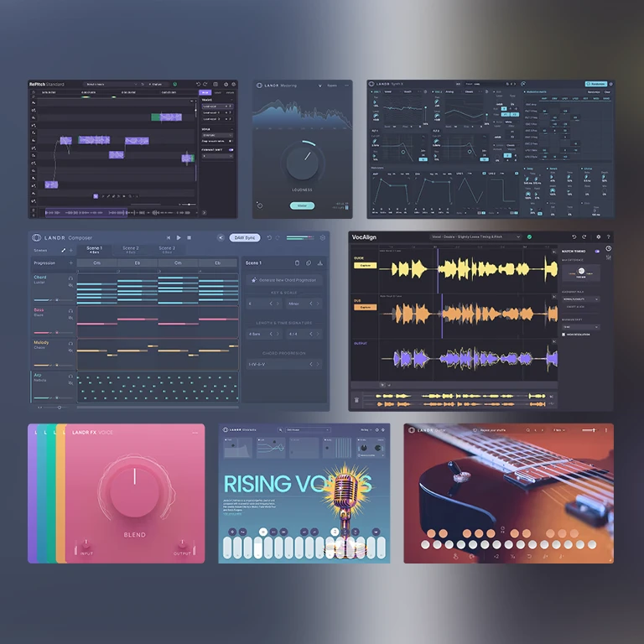Mute the Melody track in Composer
The image size is (644, 644).
[70, 351]
